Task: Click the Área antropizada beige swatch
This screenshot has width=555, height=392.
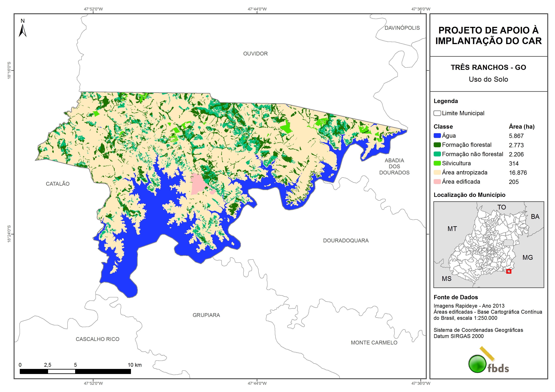Action: click(x=437, y=172)
